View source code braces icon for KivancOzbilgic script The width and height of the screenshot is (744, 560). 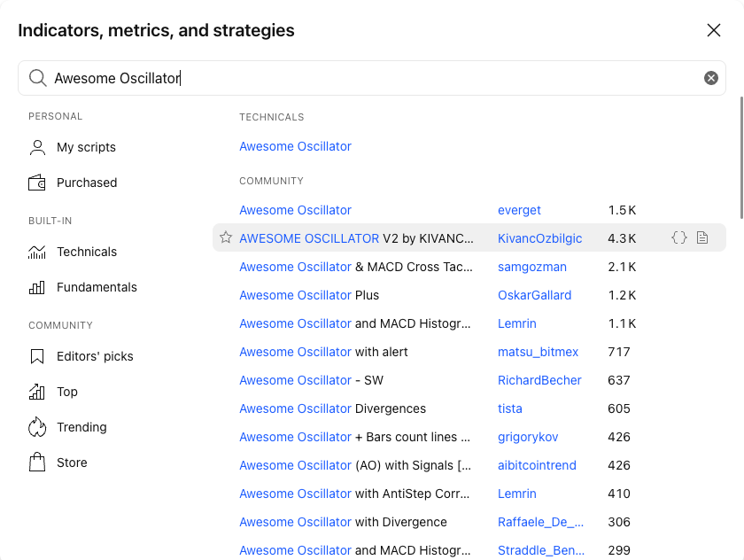click(x=679, y=237)
